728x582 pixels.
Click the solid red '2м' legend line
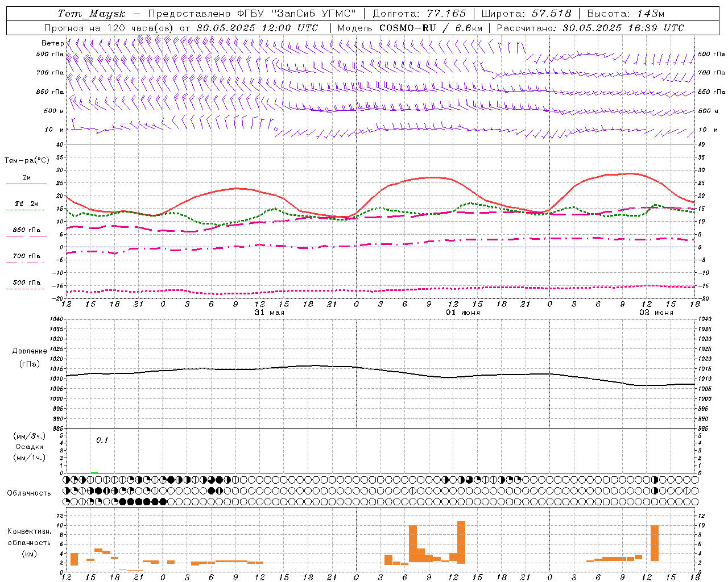(26, 184)
